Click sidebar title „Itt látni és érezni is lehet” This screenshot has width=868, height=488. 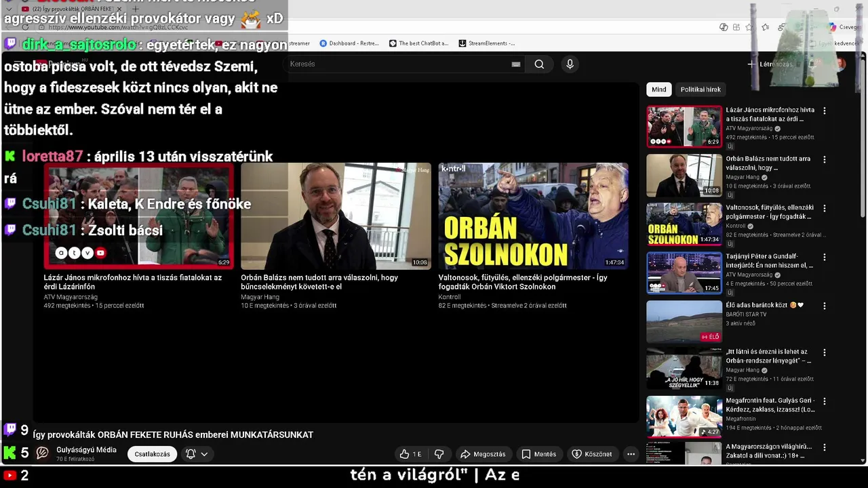pyautogui.click(x=768, y=357)
